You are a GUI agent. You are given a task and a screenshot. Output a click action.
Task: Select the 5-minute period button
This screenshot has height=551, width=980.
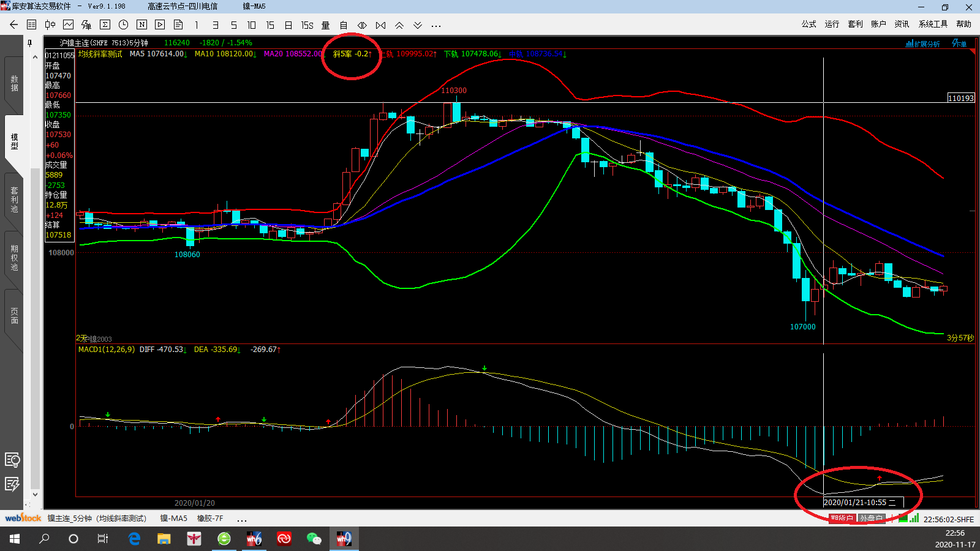[x=233, y=25]
